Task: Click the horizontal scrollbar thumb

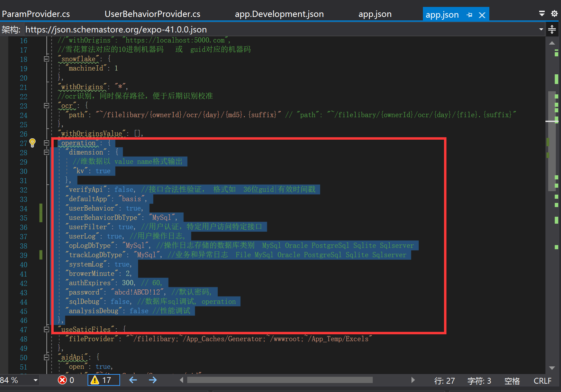Action: [x=280, y=380]
